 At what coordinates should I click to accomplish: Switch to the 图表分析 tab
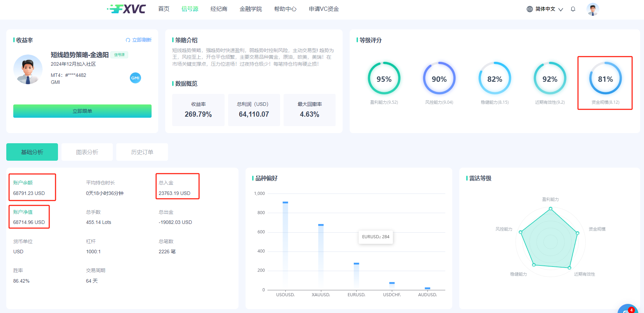87,152
